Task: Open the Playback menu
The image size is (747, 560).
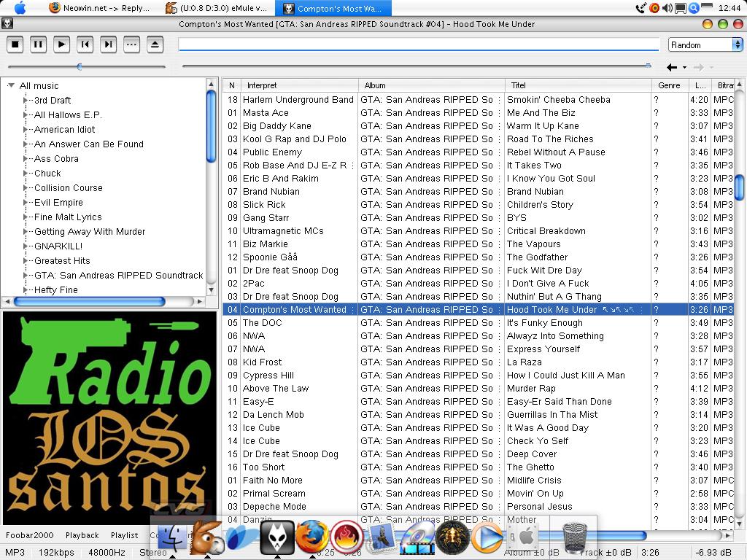Action: (x=82, y=535)
